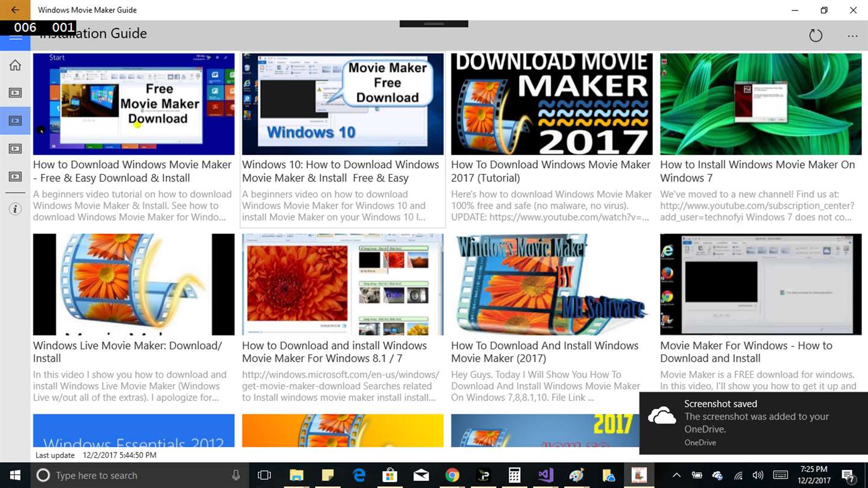868x488 pixels.
Task: Open the Windows Start menu
Action: point(14,475)
